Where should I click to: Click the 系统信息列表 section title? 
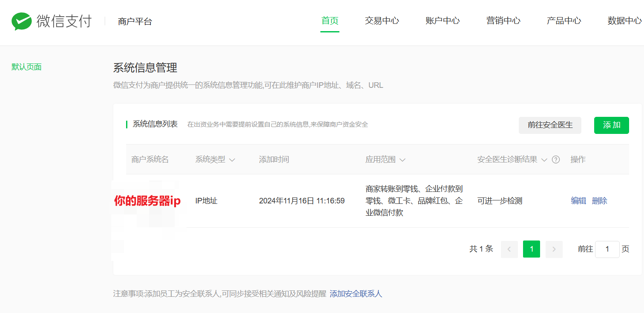155,125
